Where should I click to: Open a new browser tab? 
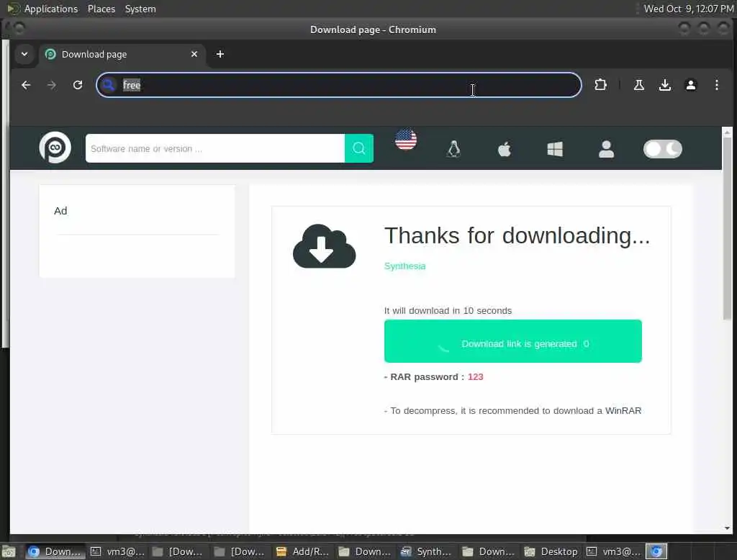(x=220, y=54)
